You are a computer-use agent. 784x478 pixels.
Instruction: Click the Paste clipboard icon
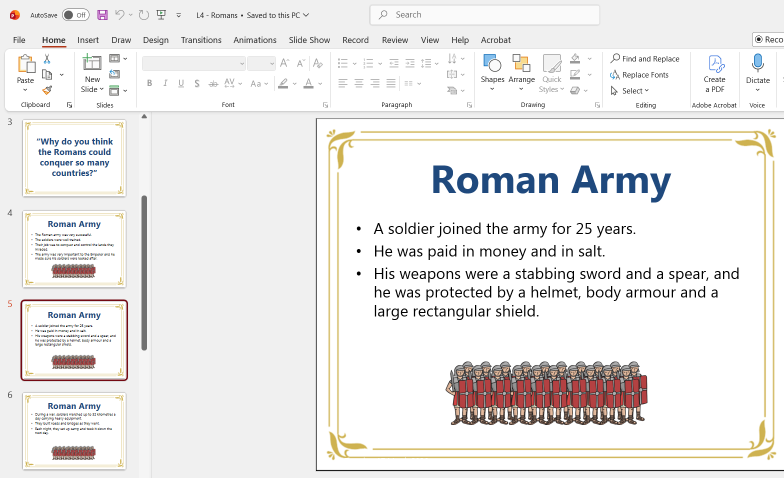(26, 65)
